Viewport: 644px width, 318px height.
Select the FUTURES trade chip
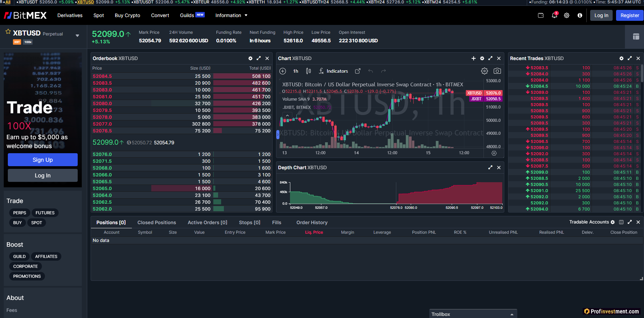(x=45, y=213)
